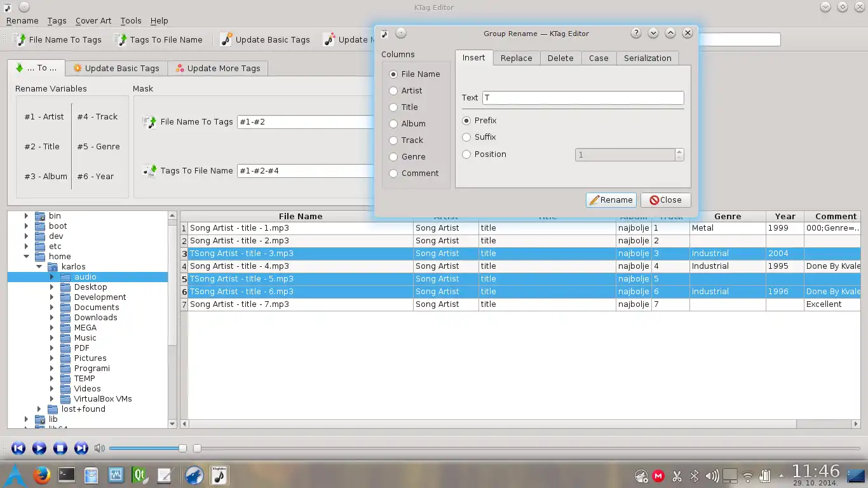
Task: Open the Wi-Fi network tray icon
Action: coord(748,475)
